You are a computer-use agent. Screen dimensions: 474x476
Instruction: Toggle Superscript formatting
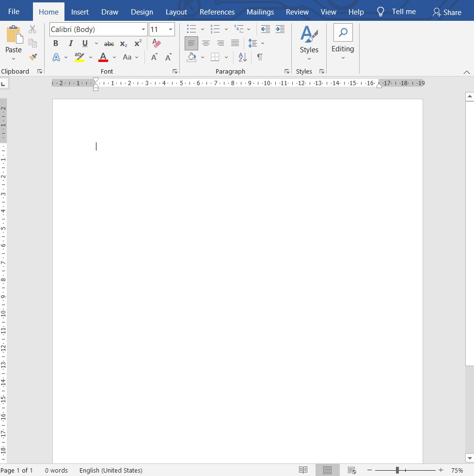click(x=138, y=43)
